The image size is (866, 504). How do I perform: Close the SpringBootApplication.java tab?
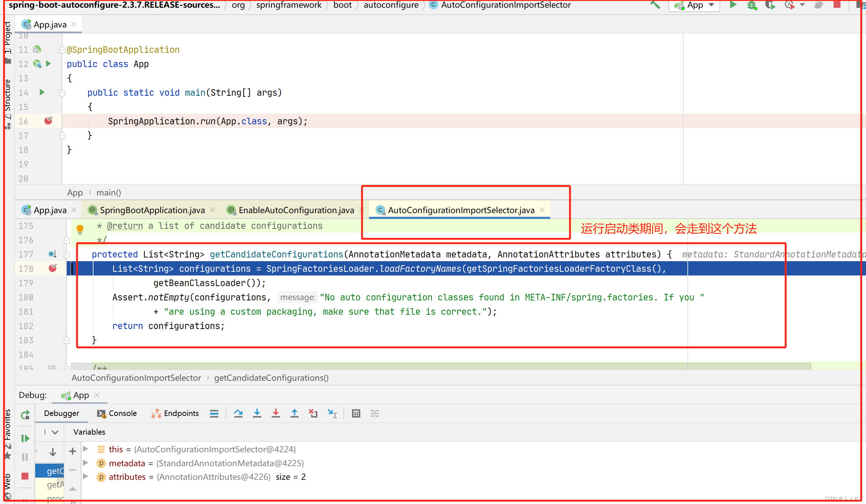tap(212, 210)
